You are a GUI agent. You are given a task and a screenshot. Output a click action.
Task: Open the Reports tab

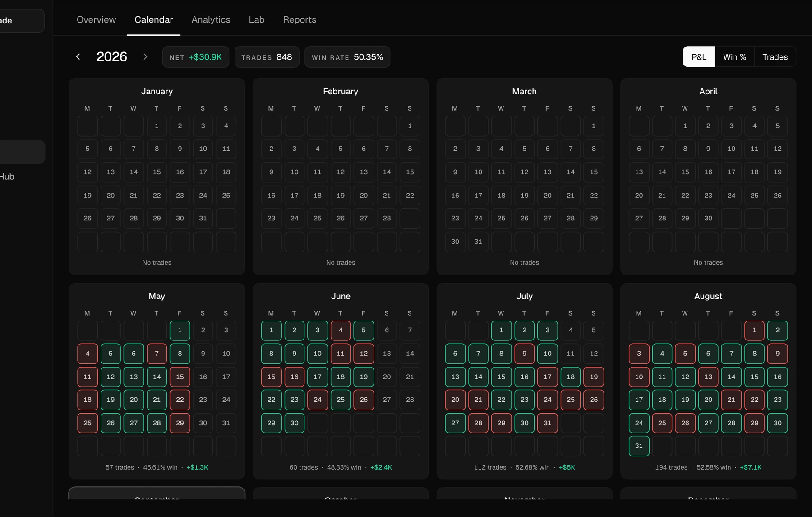(x=300, y=19)
